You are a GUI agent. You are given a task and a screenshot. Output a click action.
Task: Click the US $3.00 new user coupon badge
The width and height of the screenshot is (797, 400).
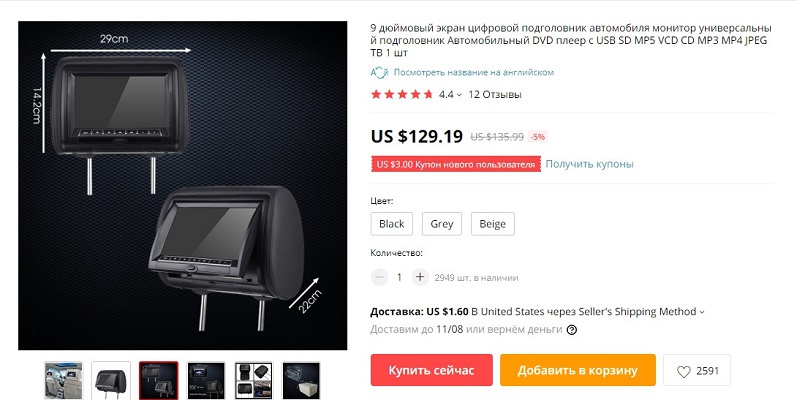point(455,164)
